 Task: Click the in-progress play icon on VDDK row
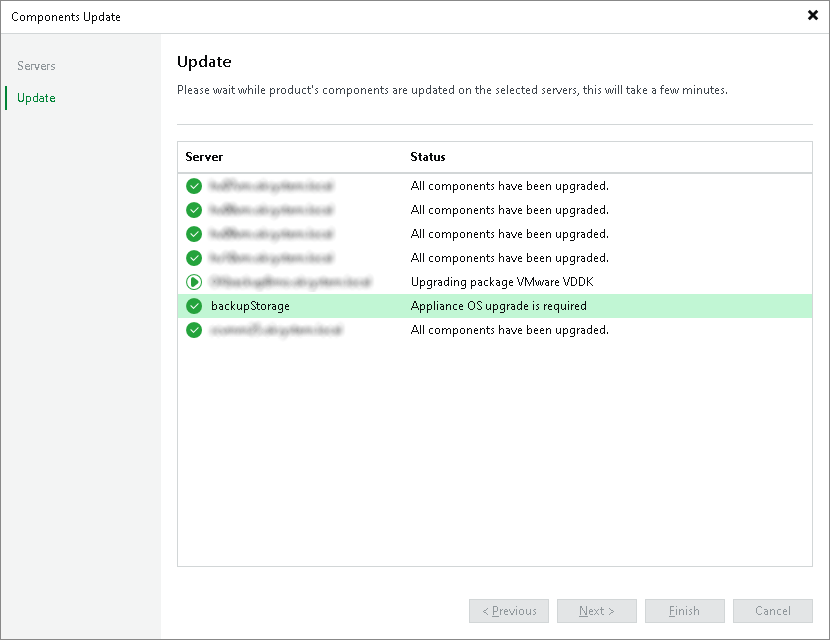coord(194,282)
